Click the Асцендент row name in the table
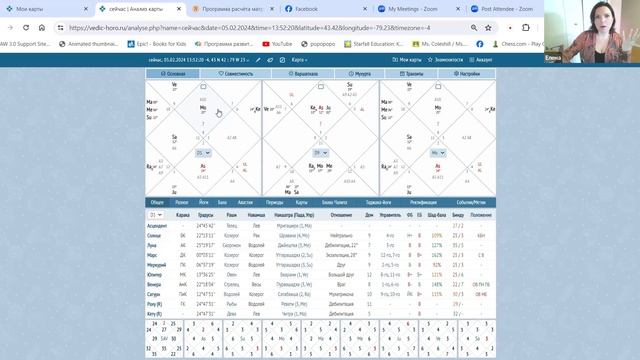Viewport: 640px width, 360px height. 157,226
